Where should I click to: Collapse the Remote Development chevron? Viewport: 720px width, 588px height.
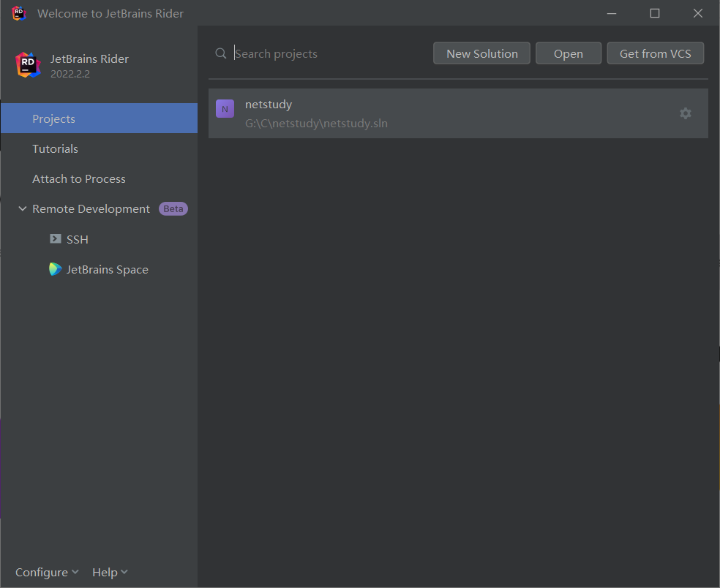22,209
